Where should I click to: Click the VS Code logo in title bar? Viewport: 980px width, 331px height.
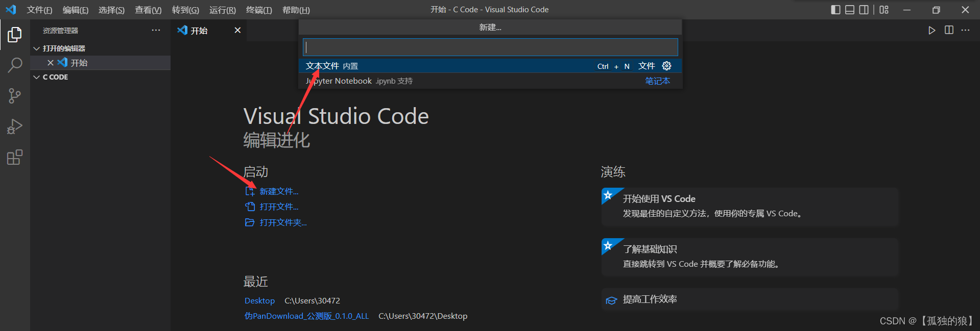(11, 10)
